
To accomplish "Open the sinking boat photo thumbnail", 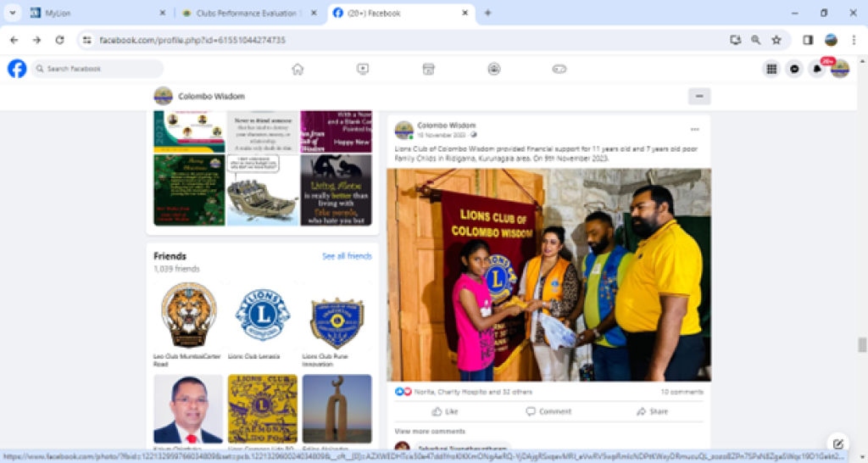I will [263, 190].
